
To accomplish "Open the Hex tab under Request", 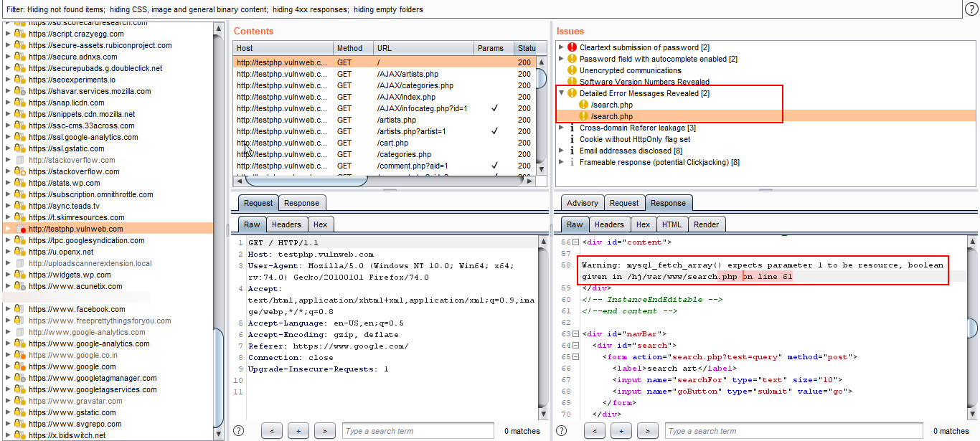I will (x=320, y=224).
